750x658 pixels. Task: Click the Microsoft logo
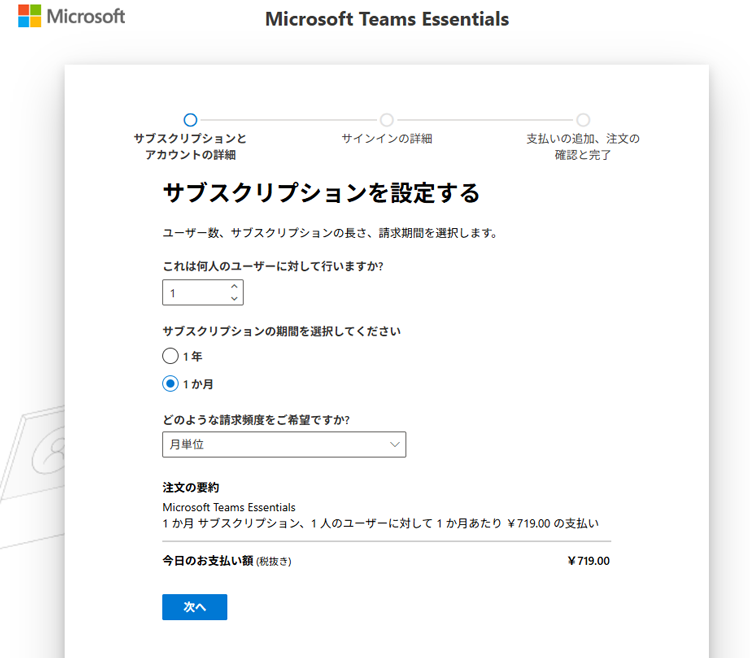[x=71, y=16]
